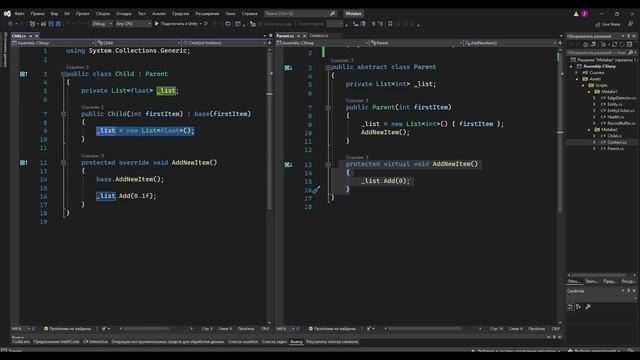Image resolution: width=640 pixels, height=360 pixels.
Task: Open the Child(int firstItem) member dropdown
Action: 224,43
